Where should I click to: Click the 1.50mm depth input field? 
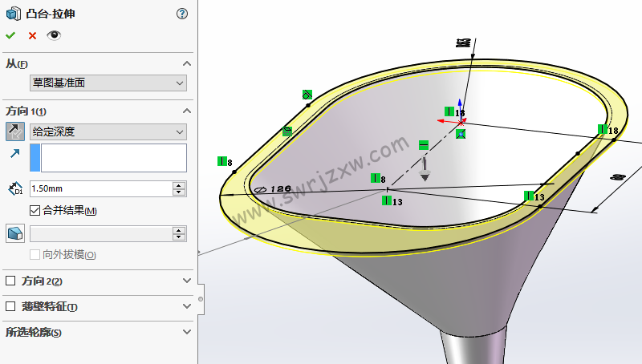pos(101,188)
